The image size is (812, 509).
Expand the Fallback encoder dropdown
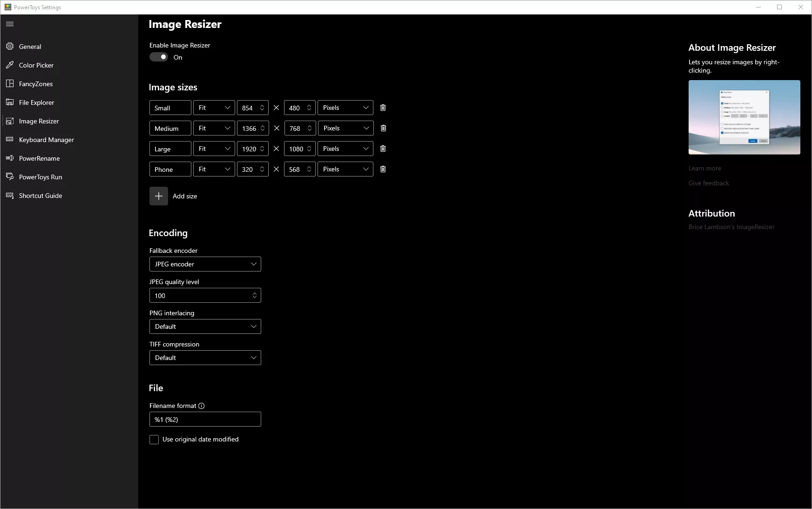[205, 264]
